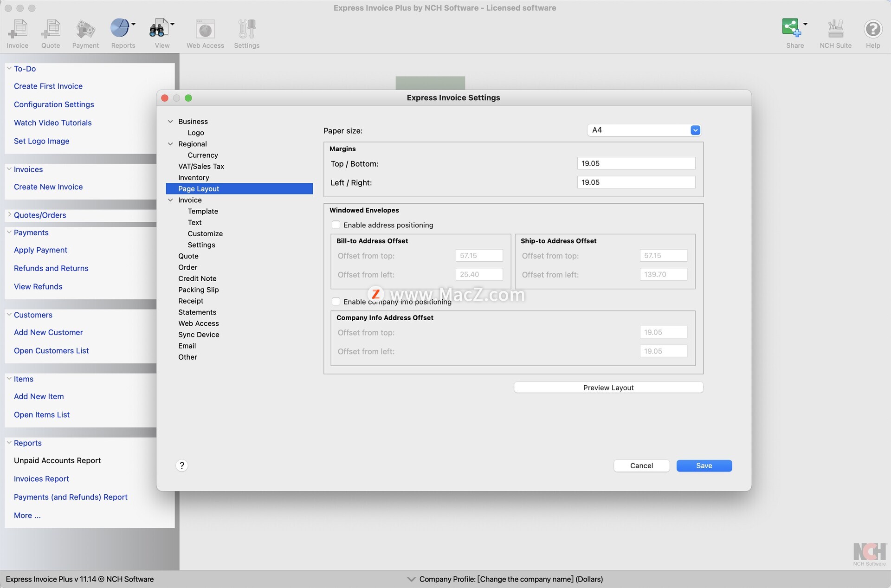Select Logo in settings tree
The image size is (891, 588).
click(196, 133)
